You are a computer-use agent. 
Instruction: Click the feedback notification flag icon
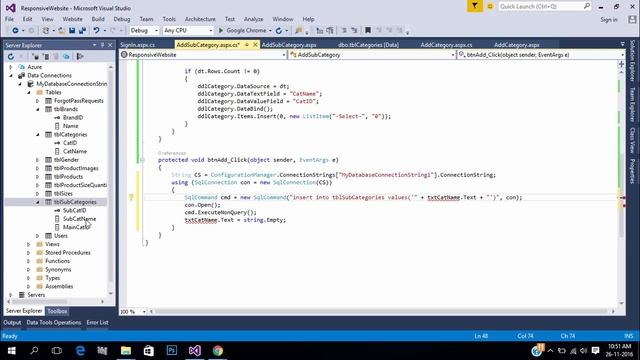475,6
